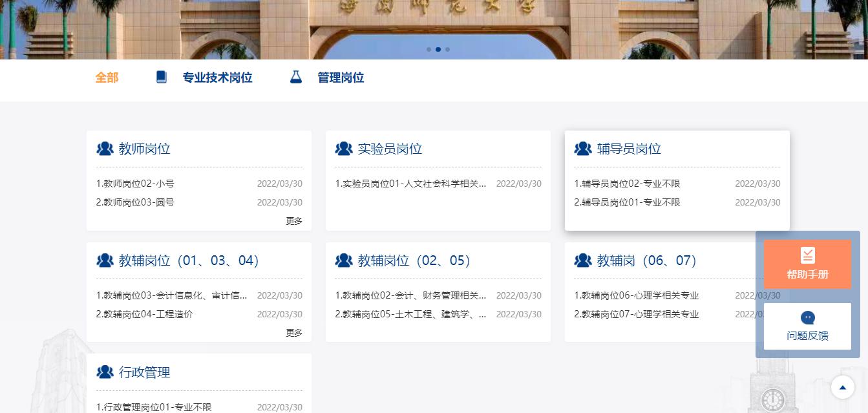868x413 pixels.
Task: Expand 更多 under 教辅岗位（01、03、04）
Action: (294, 332)
